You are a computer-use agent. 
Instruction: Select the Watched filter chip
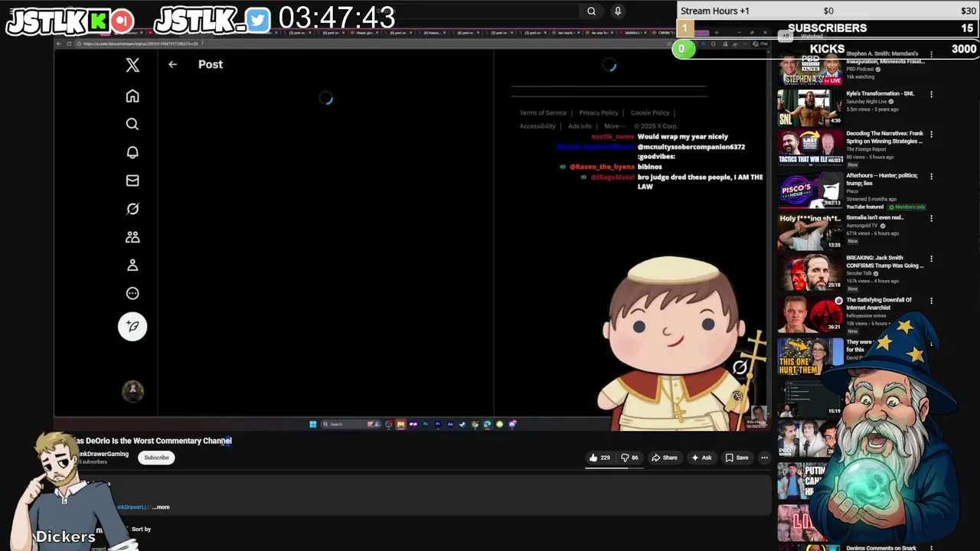pyautogui.click(x=812, y=36)
